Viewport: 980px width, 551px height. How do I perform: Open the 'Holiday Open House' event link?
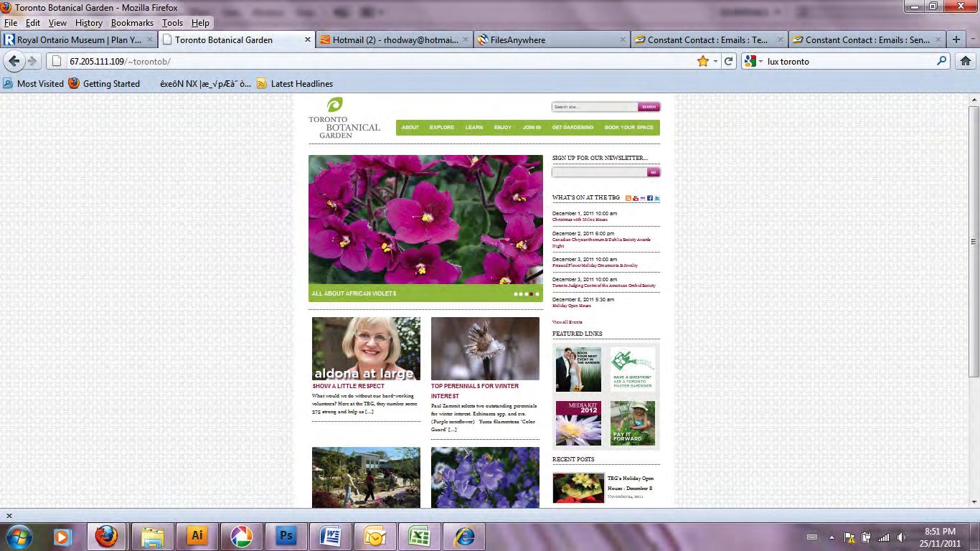tap(572, 306)
